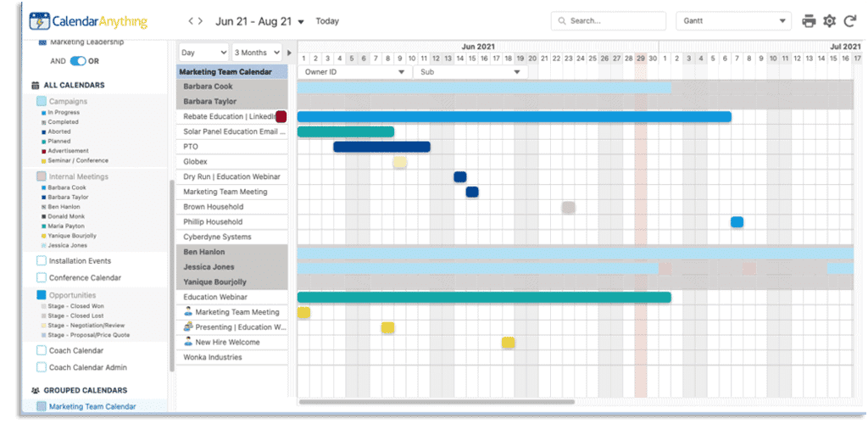Click the New Hire Welcome person icon

tap(188, 342)
